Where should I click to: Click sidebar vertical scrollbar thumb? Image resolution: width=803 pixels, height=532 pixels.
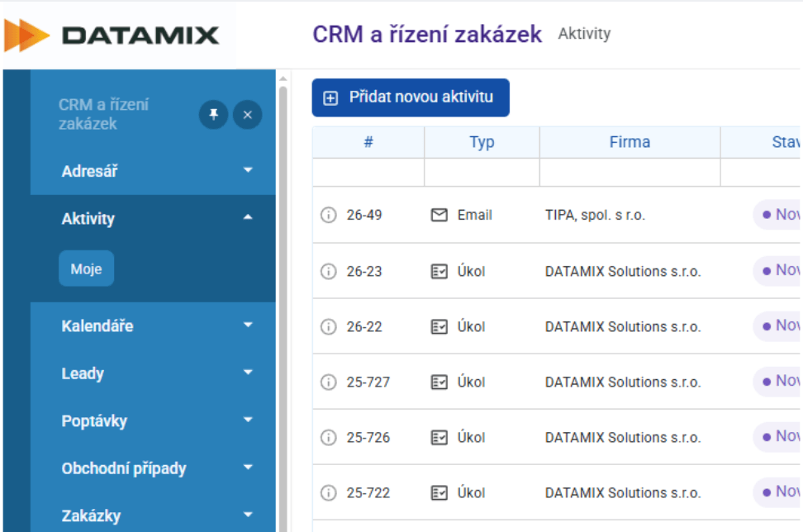[x=283, y=309]
